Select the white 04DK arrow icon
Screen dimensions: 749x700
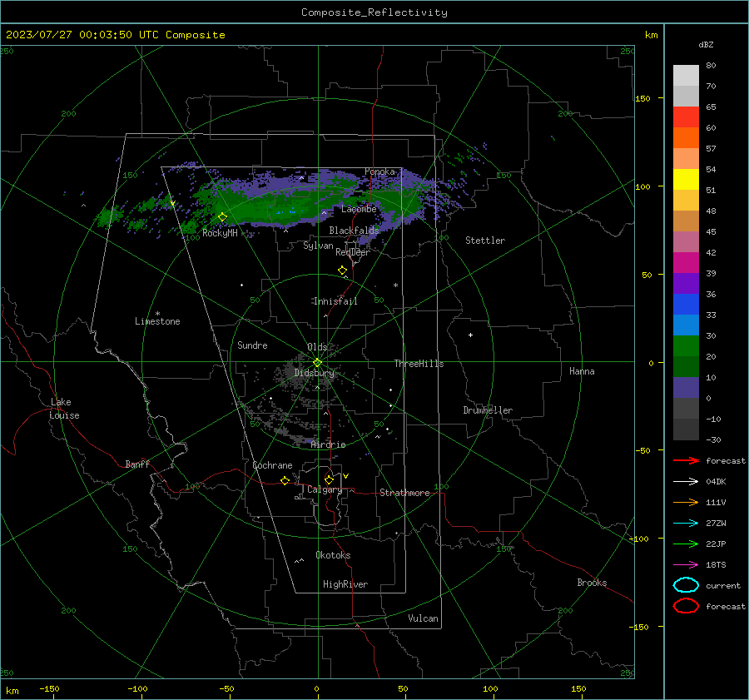click(x=686, y=481)
